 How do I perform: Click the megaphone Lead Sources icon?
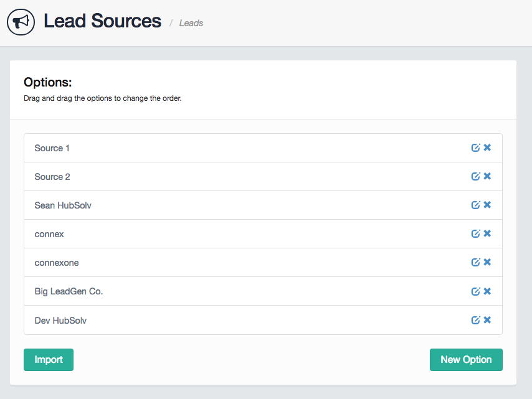tap(21, 22)
